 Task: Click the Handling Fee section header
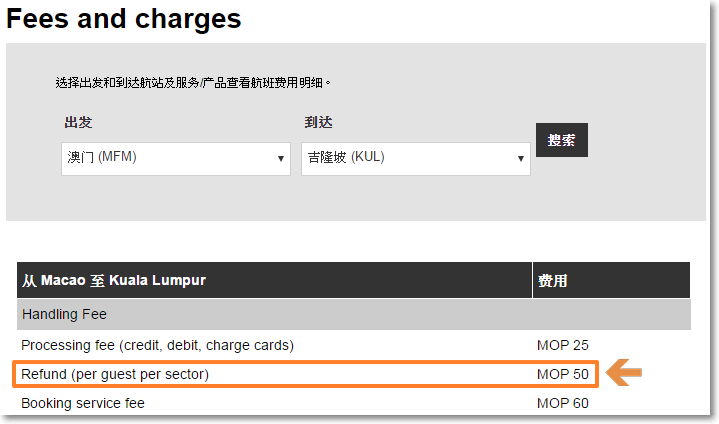tap(354, 314)
